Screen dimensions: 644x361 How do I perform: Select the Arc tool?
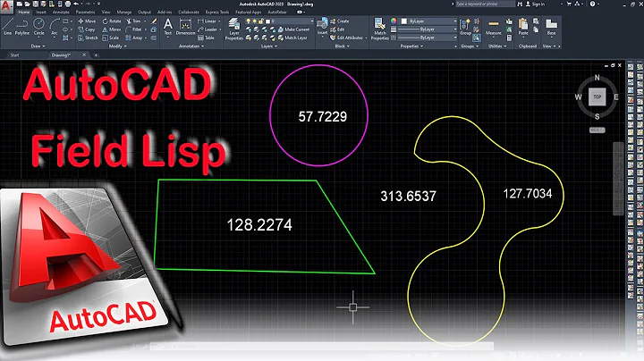point(54,27)
